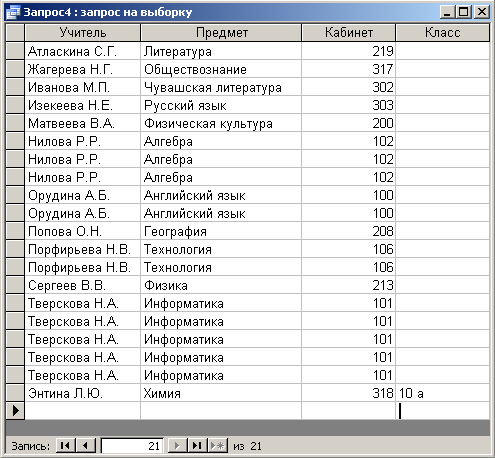Click the Учитель column header

click(83, 33)
